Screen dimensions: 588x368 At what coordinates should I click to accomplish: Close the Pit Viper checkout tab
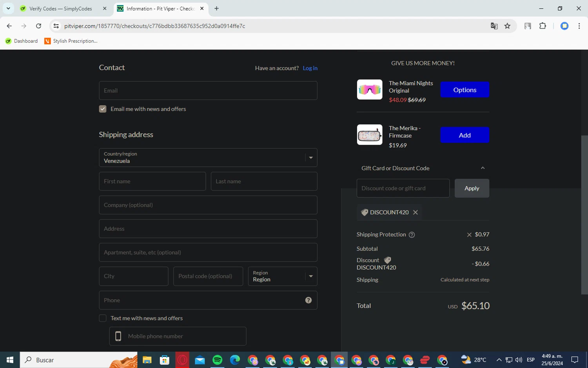(202, 9)
